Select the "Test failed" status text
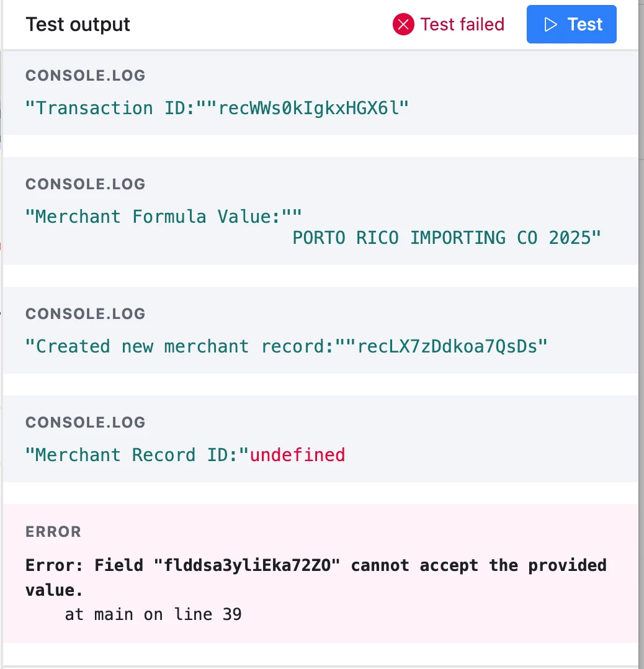The height and width of the screenshot is (669, 644). tap(462, 24)
